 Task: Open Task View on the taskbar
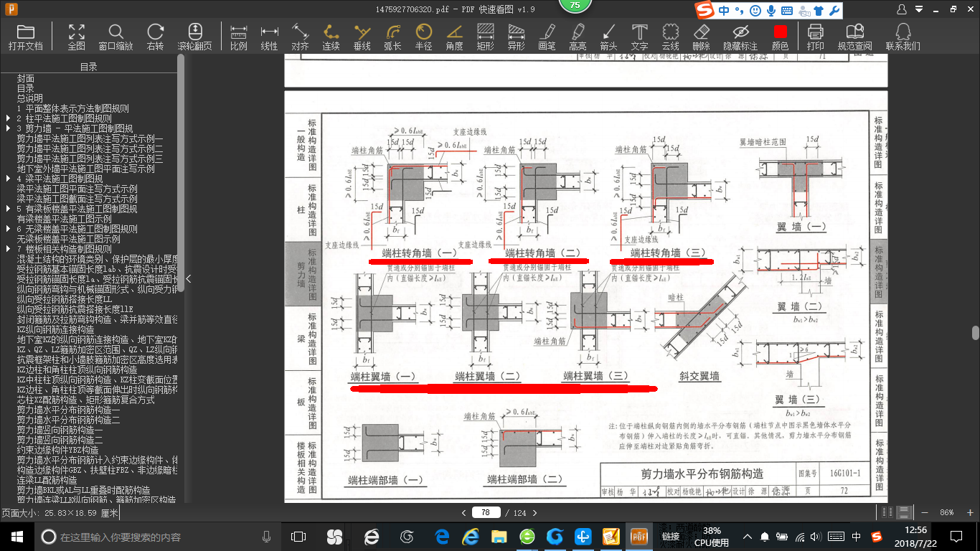pos(298,536)
